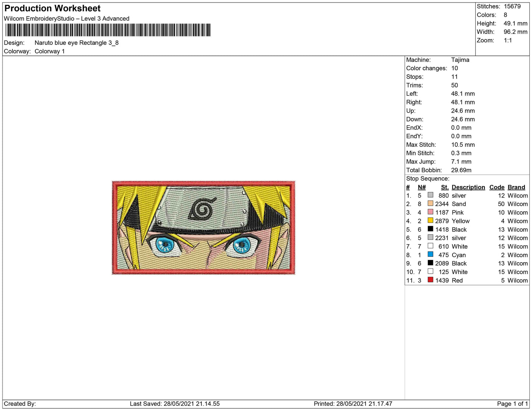Screen dimensions: 532x409
Task: Click stitch count 1418 in stop row 5
Action: [x=442, y=230]
